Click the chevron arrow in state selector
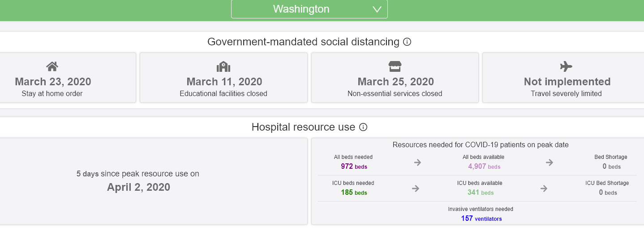 377,9
